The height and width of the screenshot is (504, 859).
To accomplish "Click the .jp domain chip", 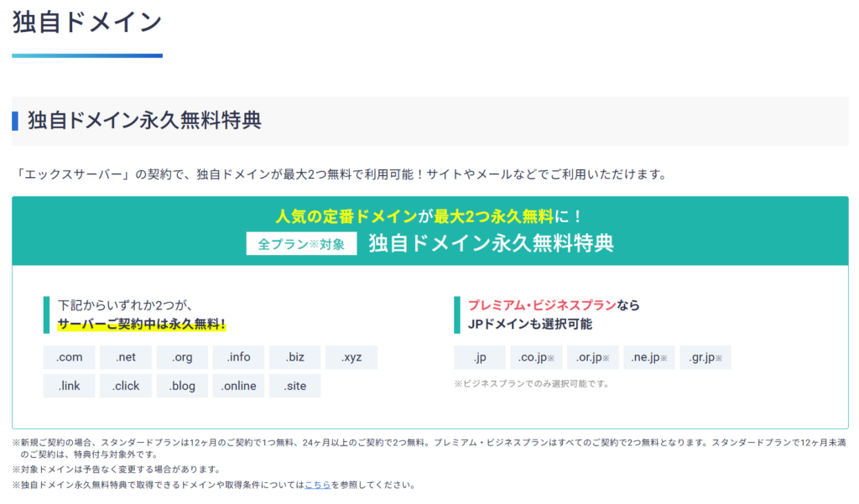I will point(480,357).
